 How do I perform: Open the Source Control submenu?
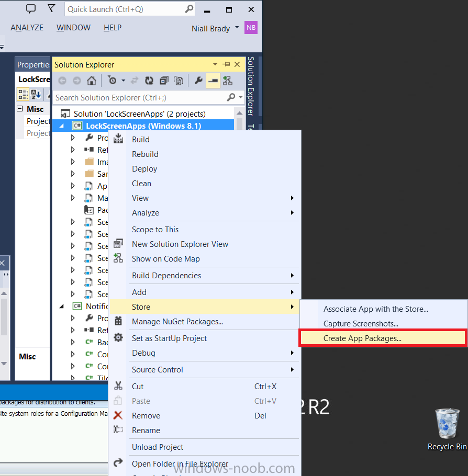205,369
